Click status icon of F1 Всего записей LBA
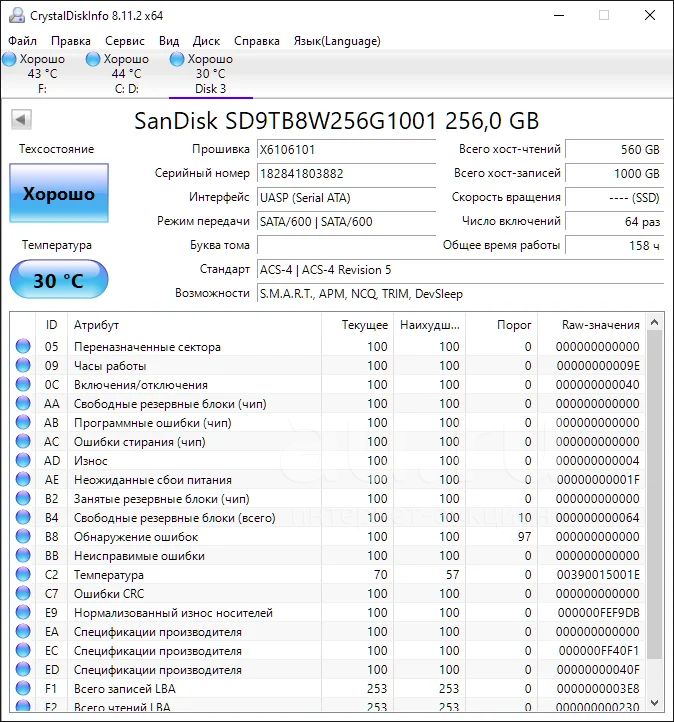Screen dimensions: 674x722 (x=23, y=688)
